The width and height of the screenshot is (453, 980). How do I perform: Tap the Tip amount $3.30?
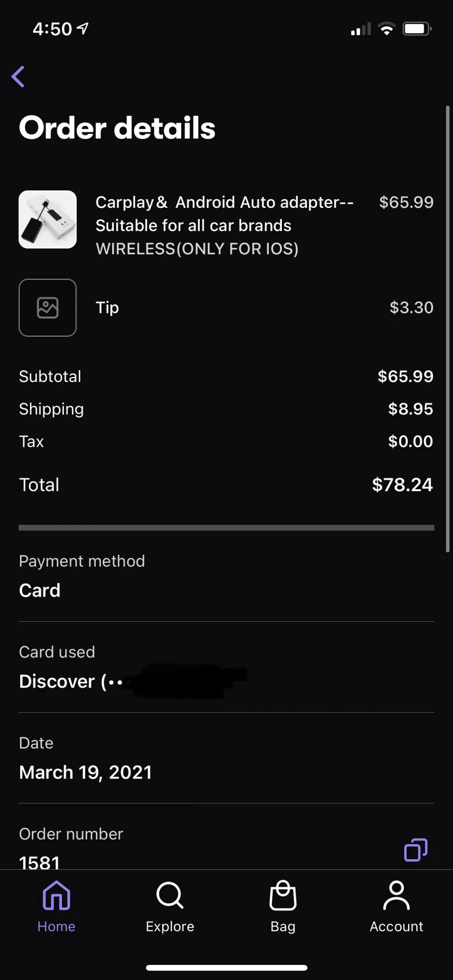point(411,308)
